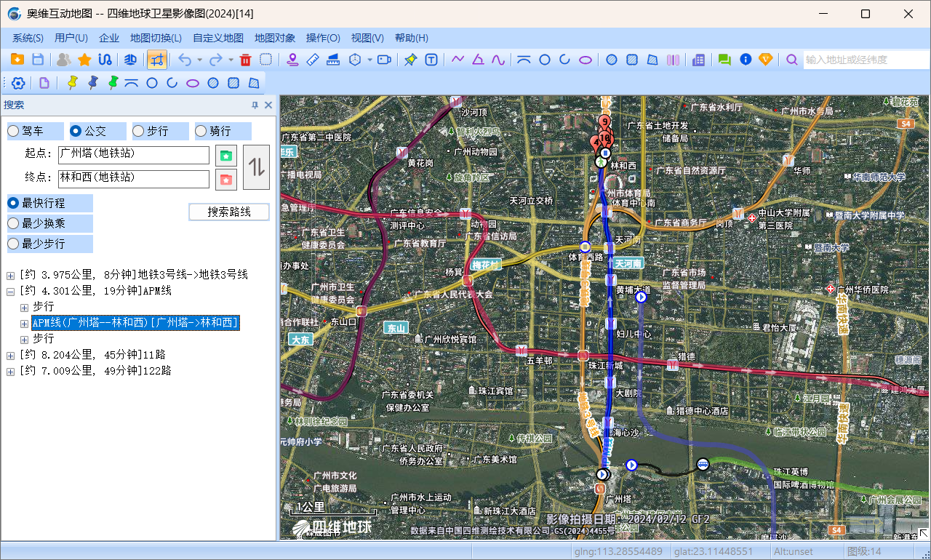The height and width of the screenshot is (560, 931).
Task: Open the 用户(U) menu
Action: 71,38
